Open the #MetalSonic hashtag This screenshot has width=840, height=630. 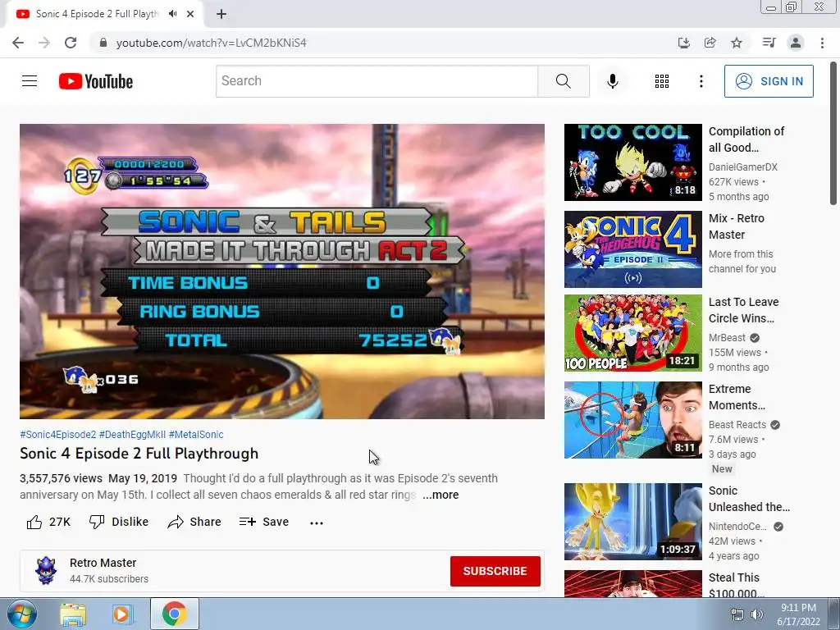(x=196, y=435)
